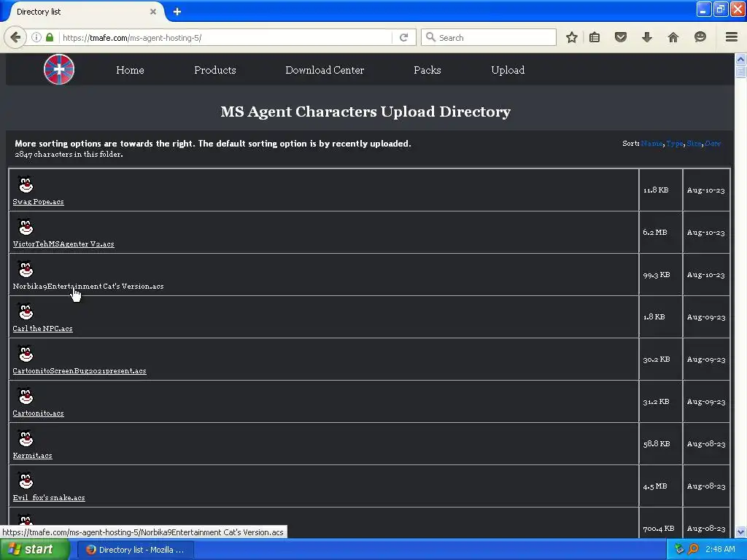Click the agent icon above Kermit.acs
The height and width of the screenshot is (560, 747).
point(26,438)
